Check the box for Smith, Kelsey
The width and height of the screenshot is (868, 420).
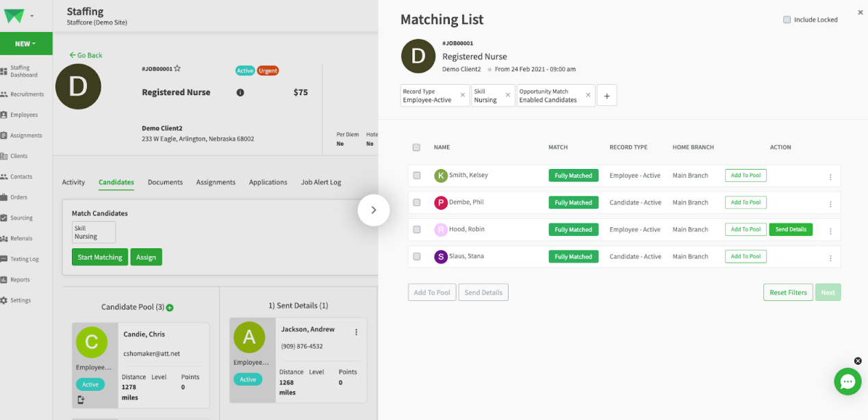click(417, 176)
